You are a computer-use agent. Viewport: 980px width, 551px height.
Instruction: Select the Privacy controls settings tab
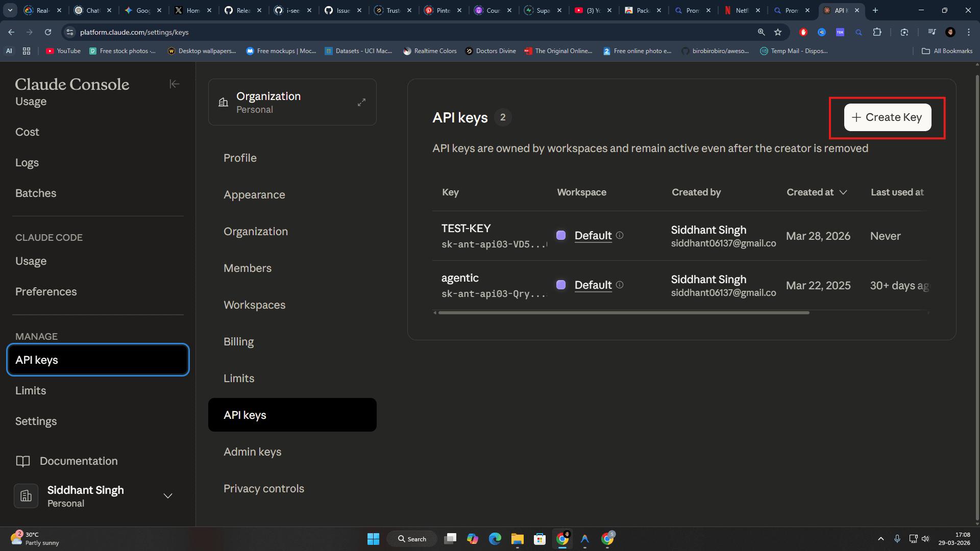[263, 488]
